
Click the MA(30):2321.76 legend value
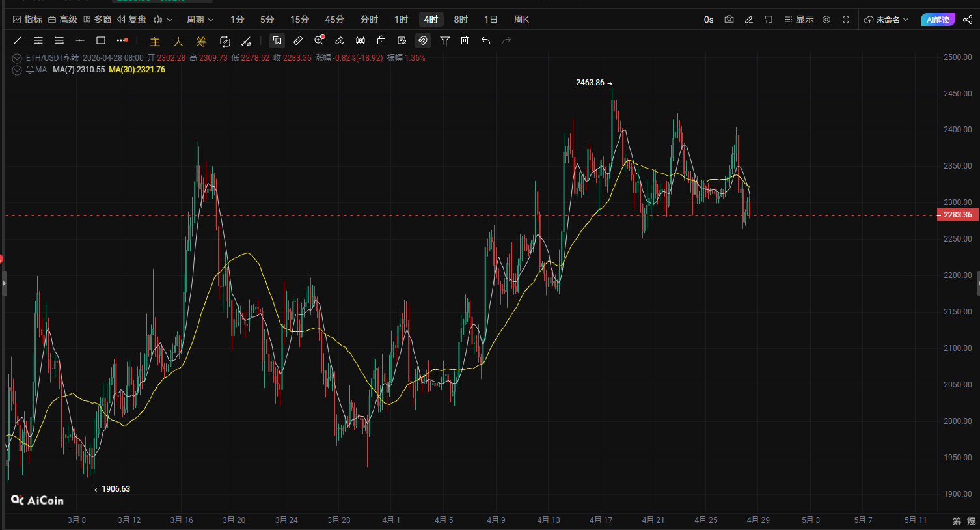tap(137, 70)
